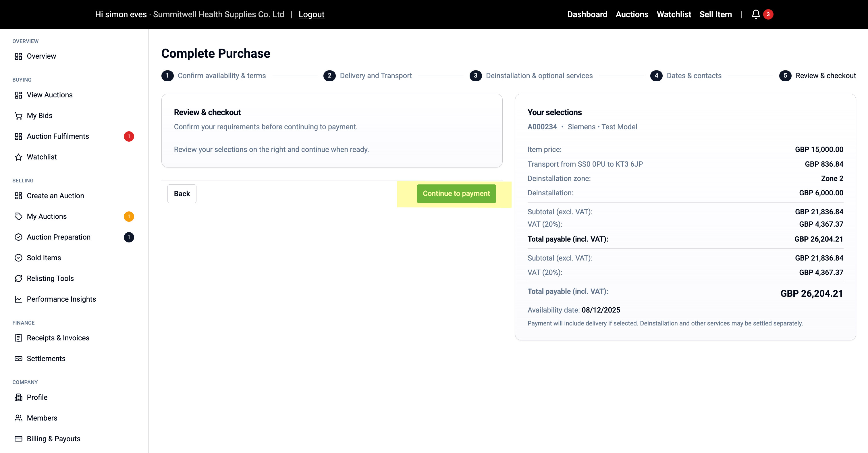Viewport: 868px width, 453px height.
Task: Open Receipts & Invoices document icon
Action: click(x=19, y=338)
